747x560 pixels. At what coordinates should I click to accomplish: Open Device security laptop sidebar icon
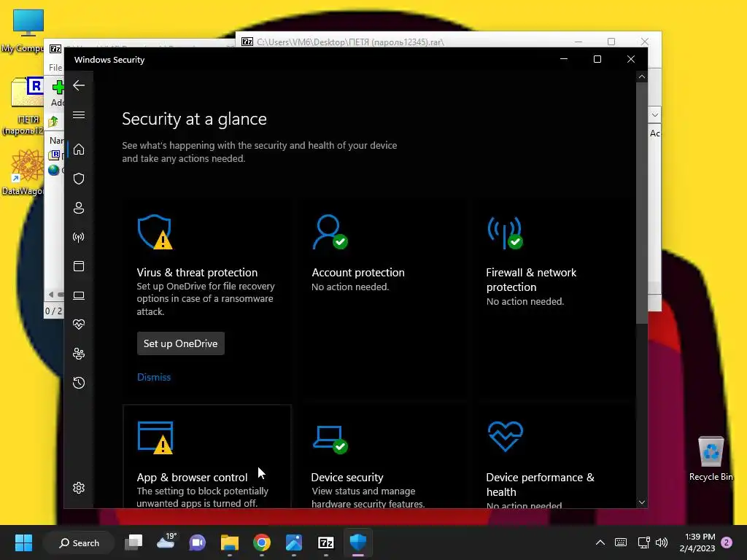pos(79,296)
